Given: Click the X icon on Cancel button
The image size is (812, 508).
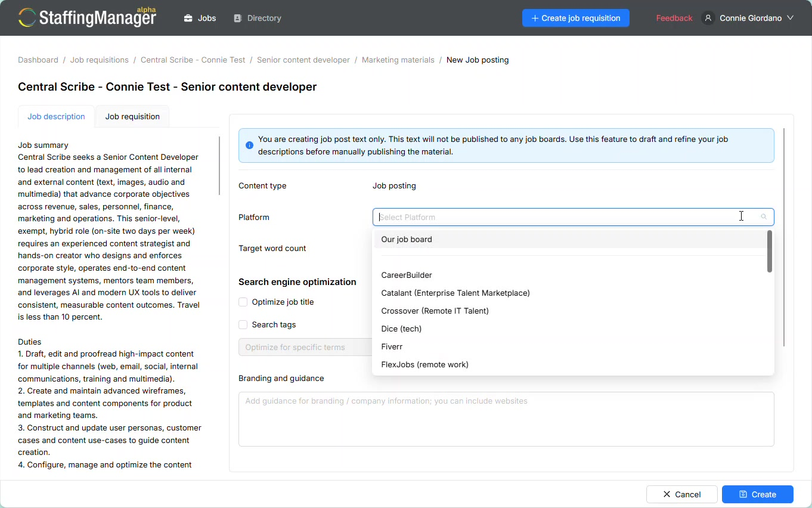Looking at the screenshot, I should point(667,494).
